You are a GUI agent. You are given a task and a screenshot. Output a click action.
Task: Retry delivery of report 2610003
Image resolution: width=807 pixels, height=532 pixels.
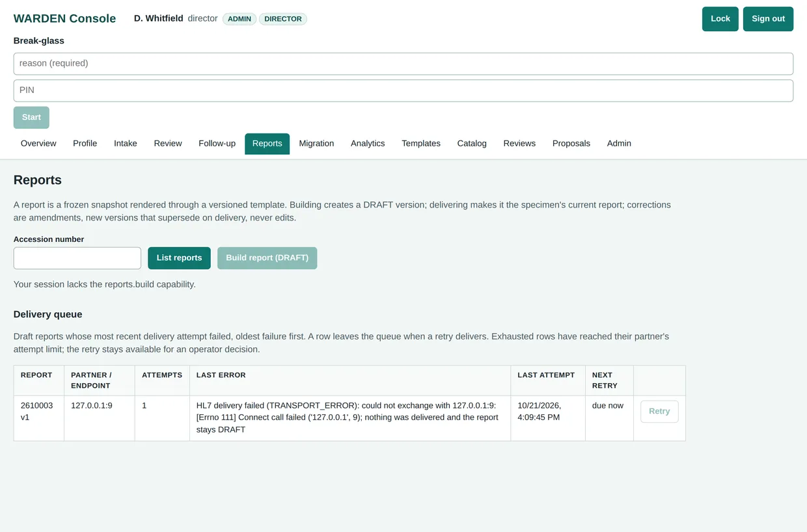click(659, 412)
